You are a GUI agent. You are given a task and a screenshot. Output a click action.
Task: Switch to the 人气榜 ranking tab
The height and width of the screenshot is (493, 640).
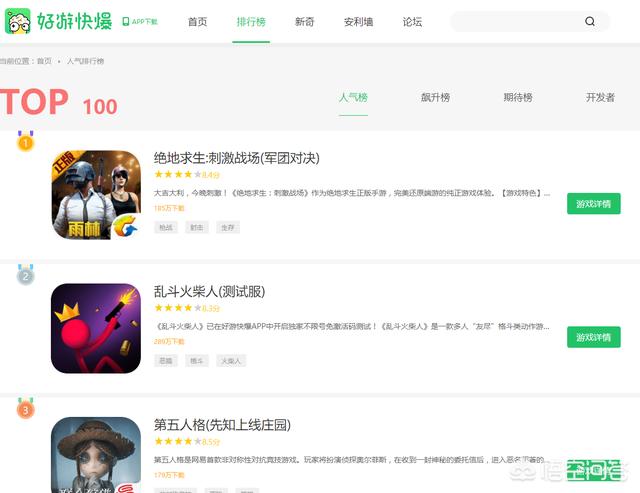pos(353,98)
